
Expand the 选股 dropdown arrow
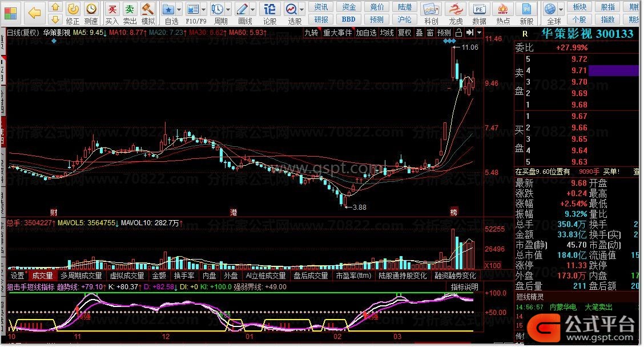(302, 10)
